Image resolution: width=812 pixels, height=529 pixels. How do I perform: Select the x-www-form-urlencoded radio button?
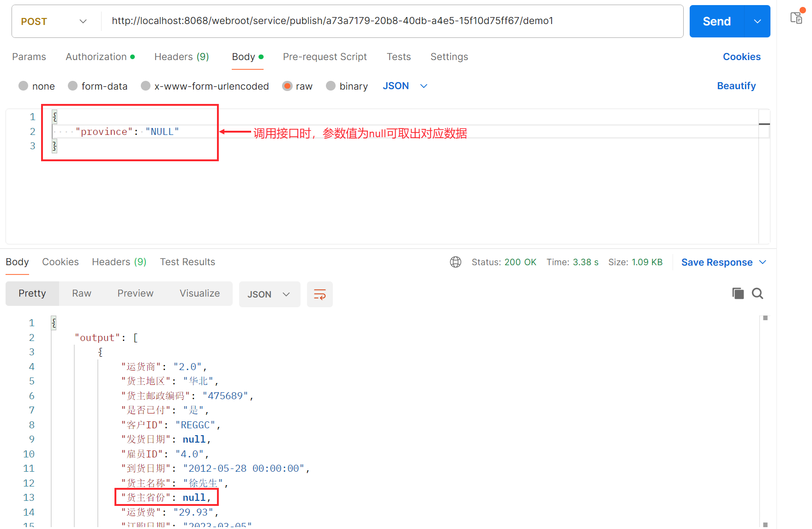click(145, 86)
